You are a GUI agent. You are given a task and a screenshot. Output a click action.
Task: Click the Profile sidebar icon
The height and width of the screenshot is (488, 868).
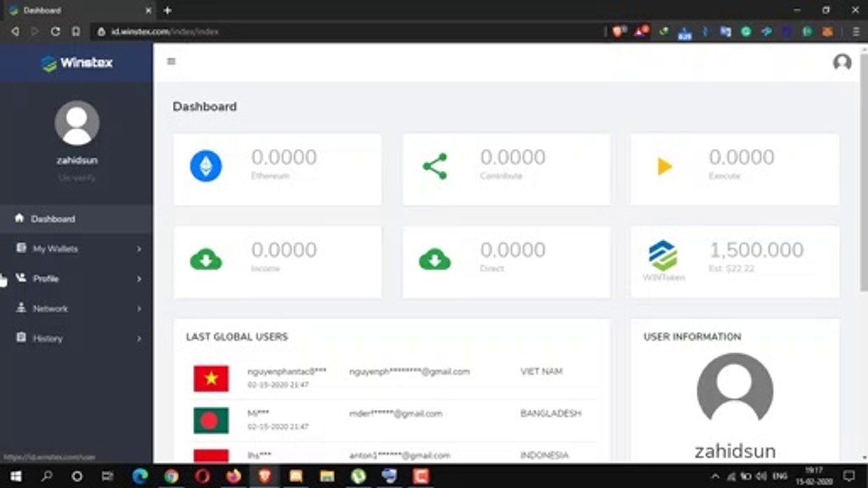(x=21, y=278)
